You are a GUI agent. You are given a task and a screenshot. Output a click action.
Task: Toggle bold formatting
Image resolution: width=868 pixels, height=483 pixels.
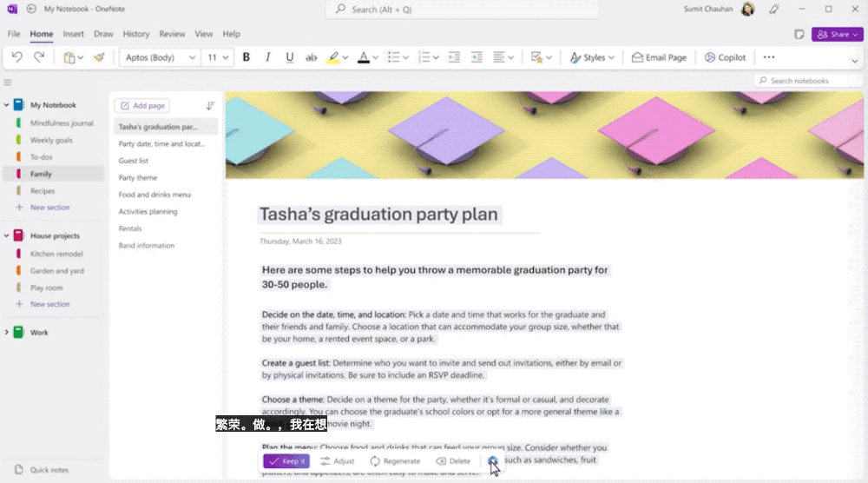click(x=247, y=57)
